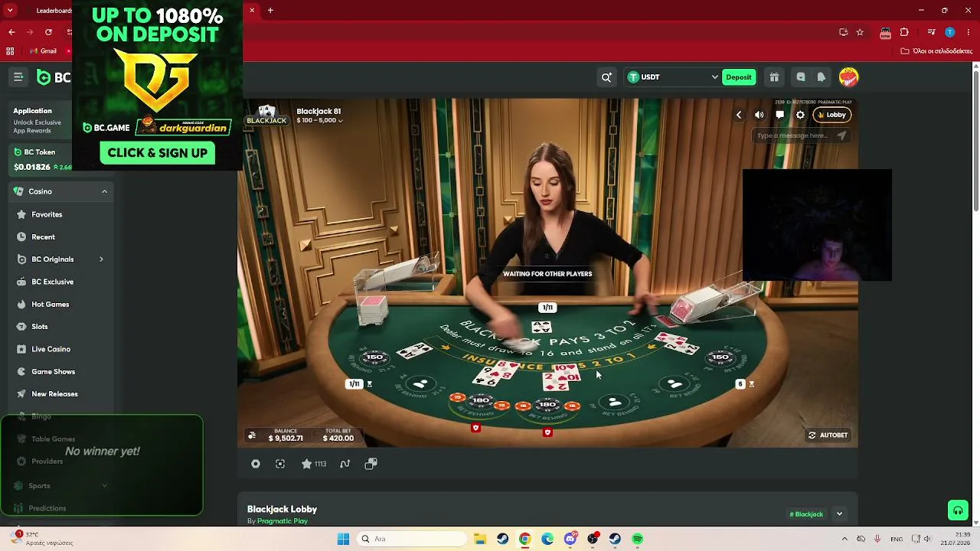The height and width of the screenshot is (551, 980).
Task: Open the USDT currency dropdown
Action: click(x=672, y=77)
